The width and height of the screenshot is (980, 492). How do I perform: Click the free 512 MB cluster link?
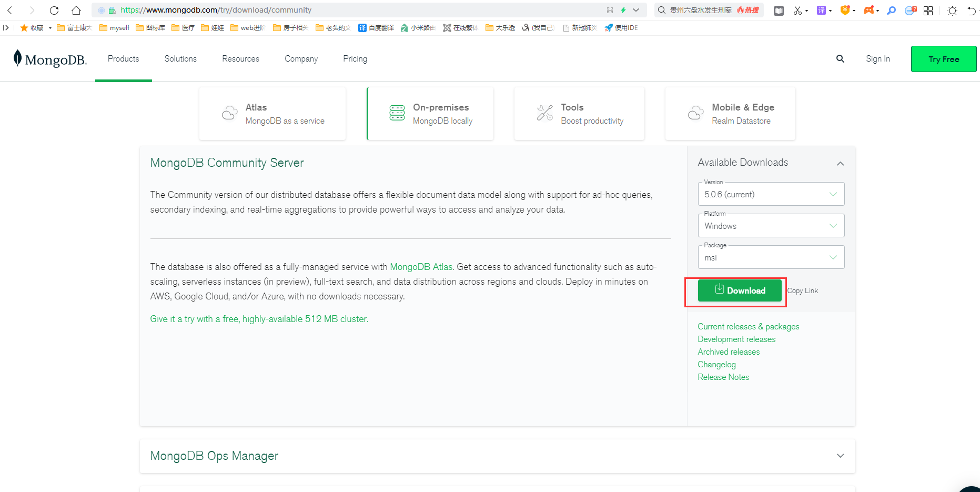click(x=259, y=319)
